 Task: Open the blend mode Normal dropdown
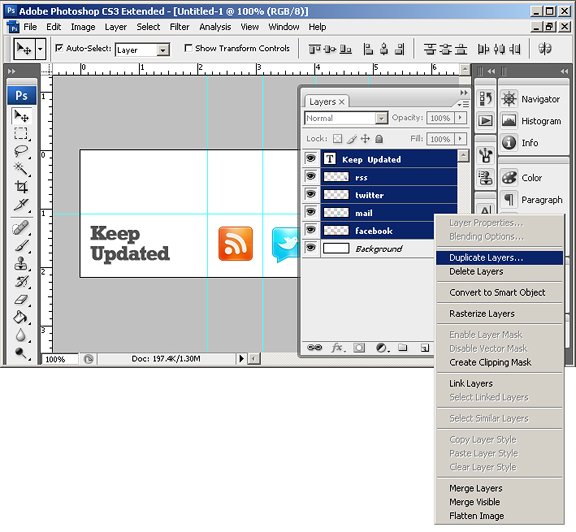click(x=381, y=118)
